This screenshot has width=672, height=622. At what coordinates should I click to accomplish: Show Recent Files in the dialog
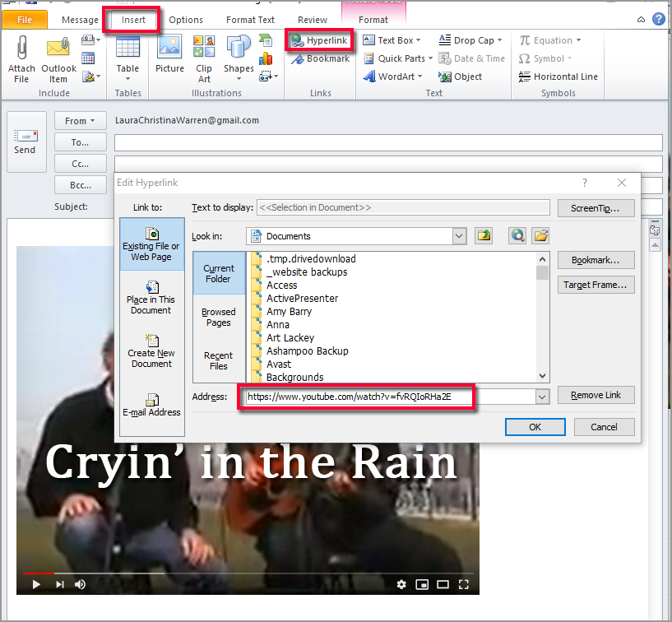[x=219, y=360]
